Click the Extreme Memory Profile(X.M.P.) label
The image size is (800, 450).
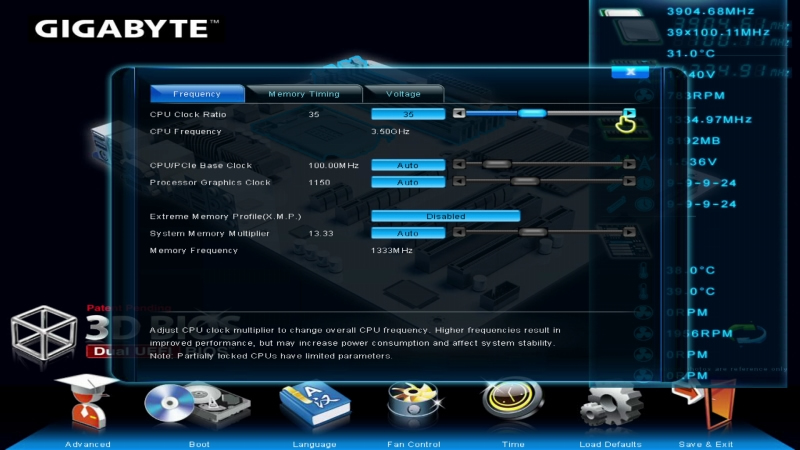coord(226,216)
